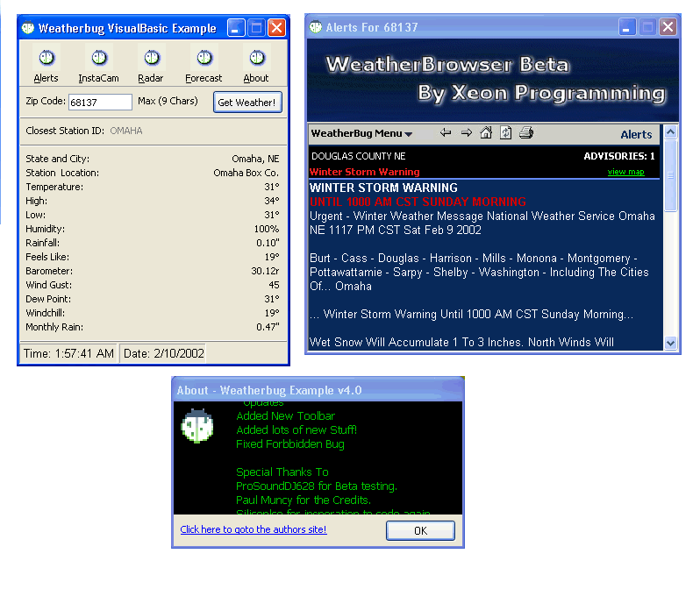Click the Barometer value 30.12r
Screen dimensions: 700x589
[x=265, y=271]
